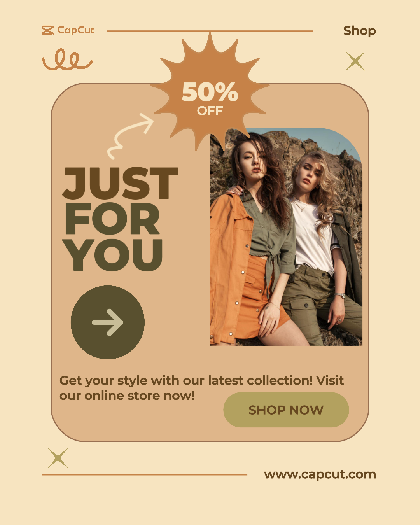Click the SHOP NOW button
Screen dimensions: 420x525
pyautogui.click(x=286, y=410)
